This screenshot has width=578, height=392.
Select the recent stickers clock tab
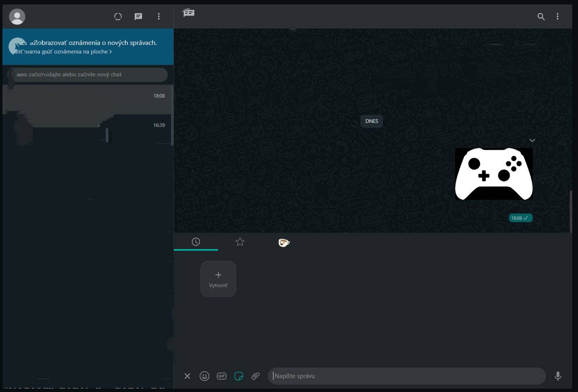point(196,242)
